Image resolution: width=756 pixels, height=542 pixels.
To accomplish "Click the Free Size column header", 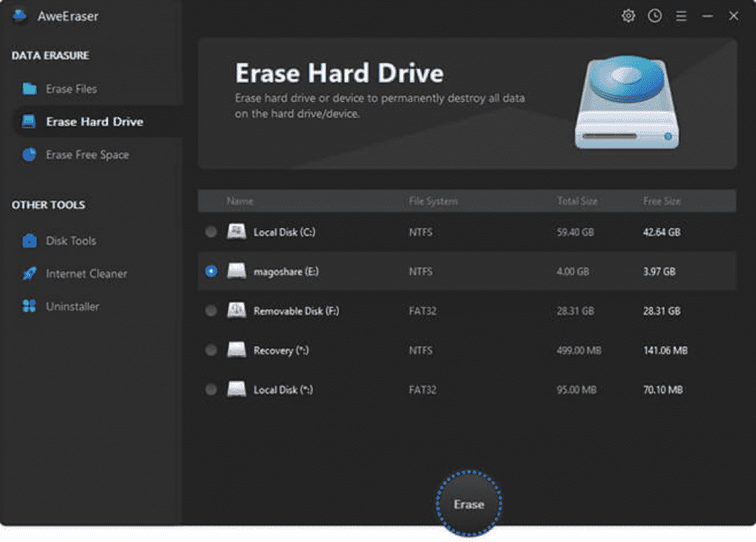I will 662,201.
